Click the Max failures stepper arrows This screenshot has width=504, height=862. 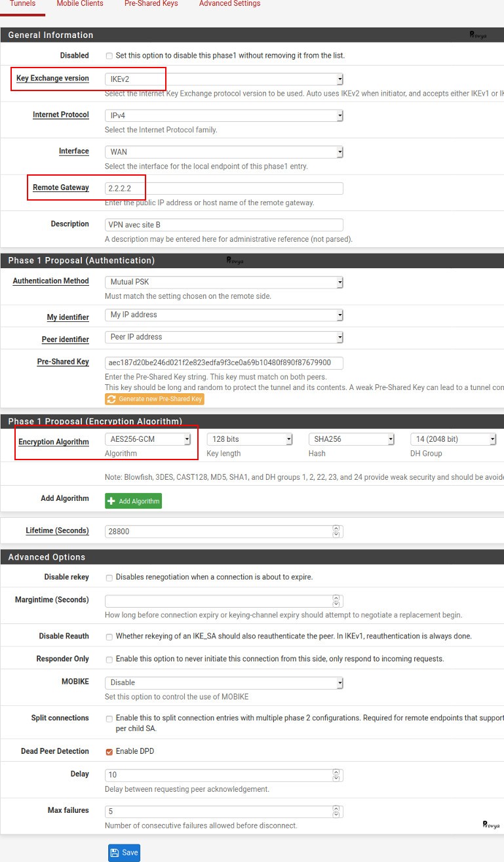(336, 812)
